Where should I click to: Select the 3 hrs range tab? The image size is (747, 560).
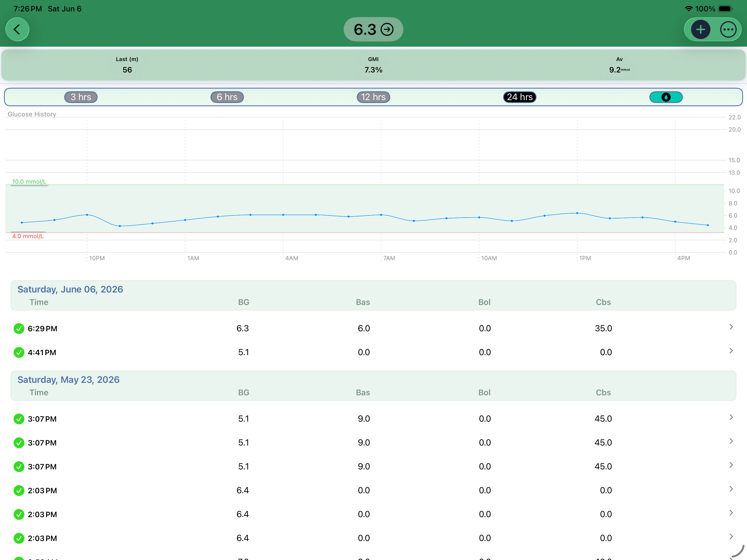[81, 97]
